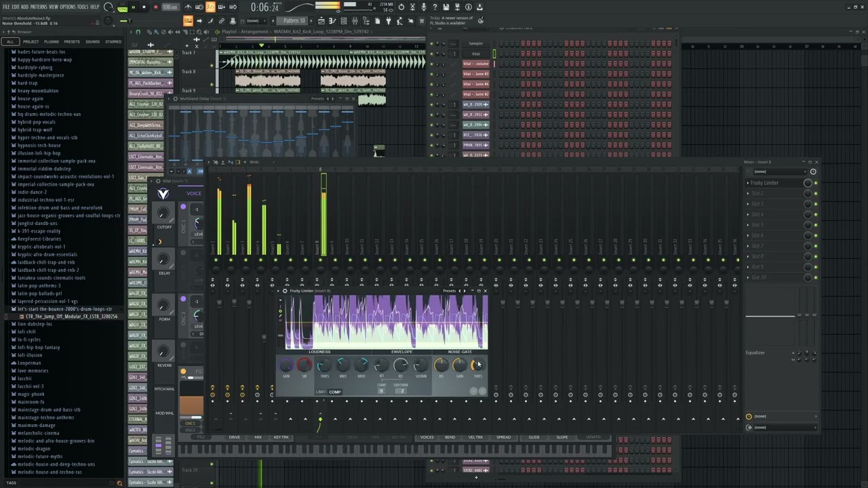Toggle the metronome icon
Screen dimensions: 868x488
click(x=188, y=7)
